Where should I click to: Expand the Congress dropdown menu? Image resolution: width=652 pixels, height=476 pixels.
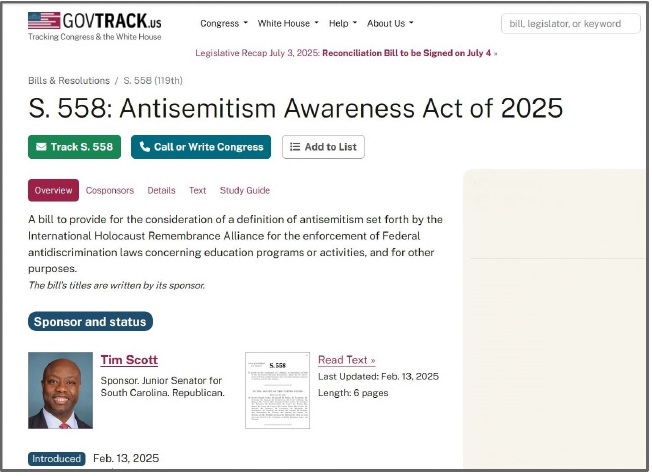point(224,23)
